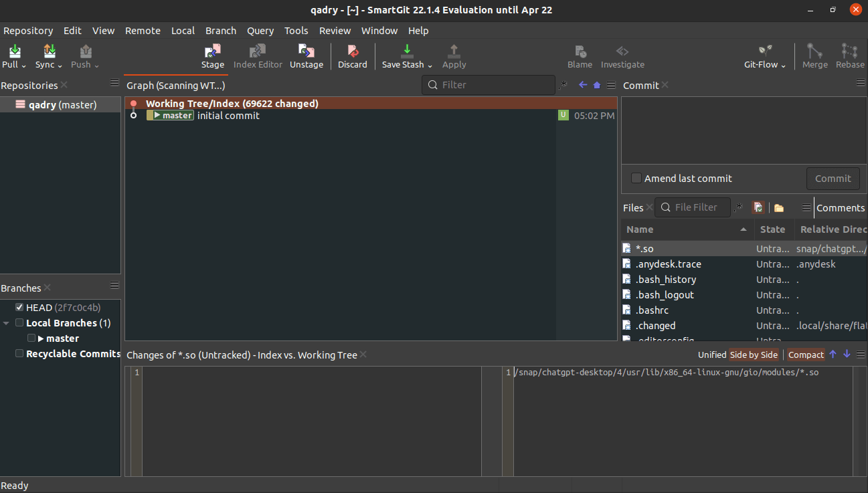Toggle the Compact diff option
868x493 pixels.
(806, 355)
